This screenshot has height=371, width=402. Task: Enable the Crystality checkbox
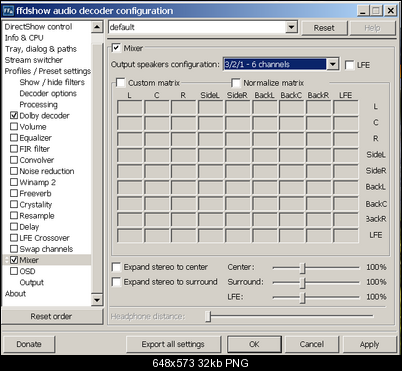click(x=14, y=204)
